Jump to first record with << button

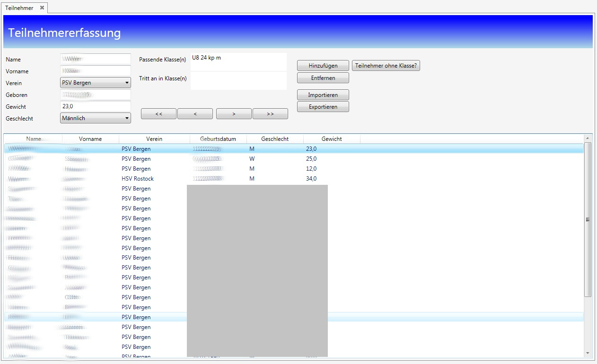158,114
